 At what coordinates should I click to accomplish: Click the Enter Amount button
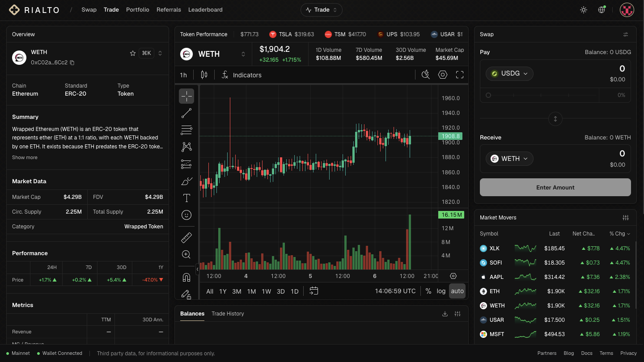[x=555, y=187]
